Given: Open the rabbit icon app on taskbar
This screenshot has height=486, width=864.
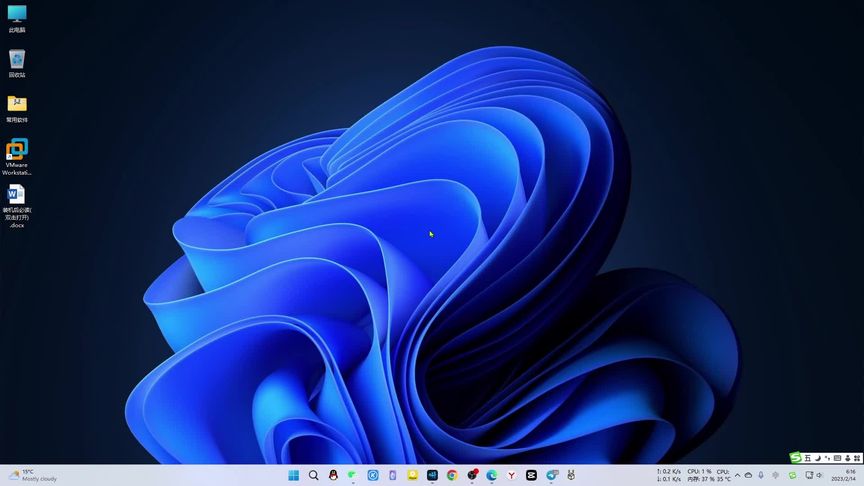Looking at the screenshot, I should 571,475.
